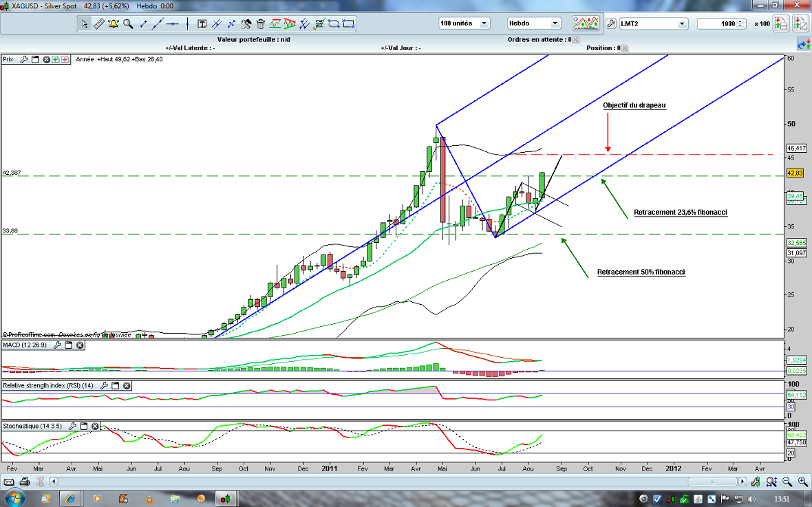Viewport: 812px width, 507px height.
Task: Open Internet Explorer from the taskbar
Action: [x=70, y=497]
